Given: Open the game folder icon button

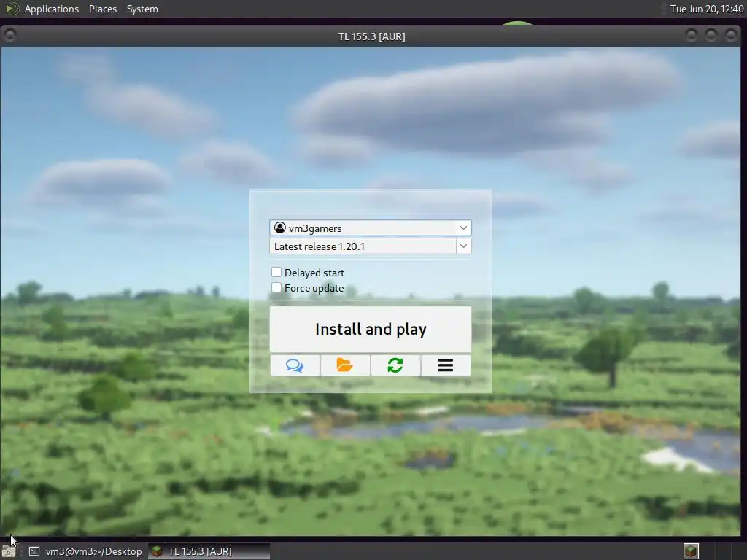Looking at the screenshot, I should [345, 365].
